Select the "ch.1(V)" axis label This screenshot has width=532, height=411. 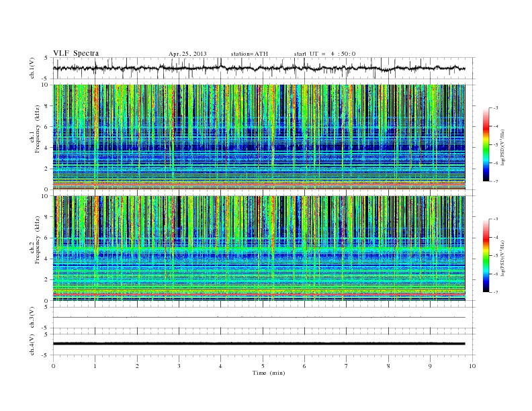pos(32,68)
